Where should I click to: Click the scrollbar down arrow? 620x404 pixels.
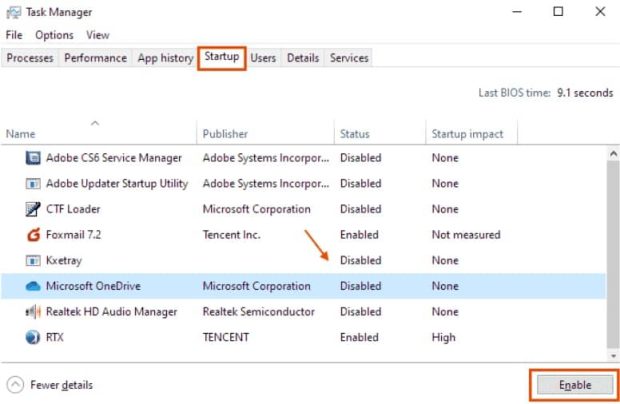click(x=612, y=354)
